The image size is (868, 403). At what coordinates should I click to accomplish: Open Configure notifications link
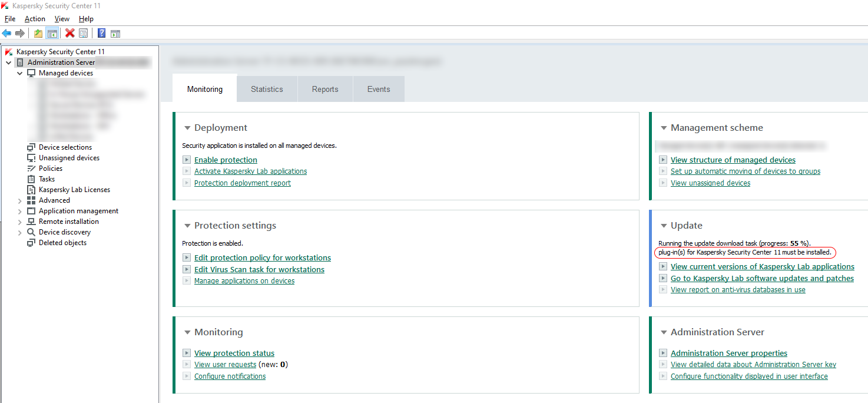(230, 376)
